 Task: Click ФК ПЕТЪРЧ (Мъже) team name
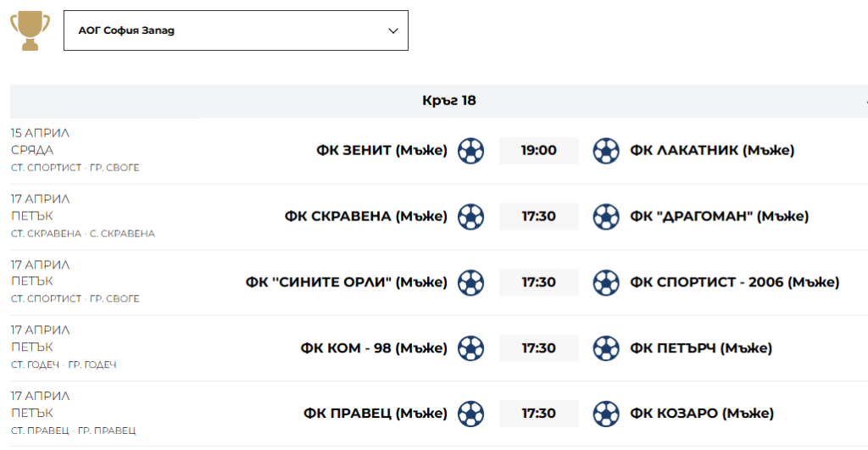[x=701, y=348]
